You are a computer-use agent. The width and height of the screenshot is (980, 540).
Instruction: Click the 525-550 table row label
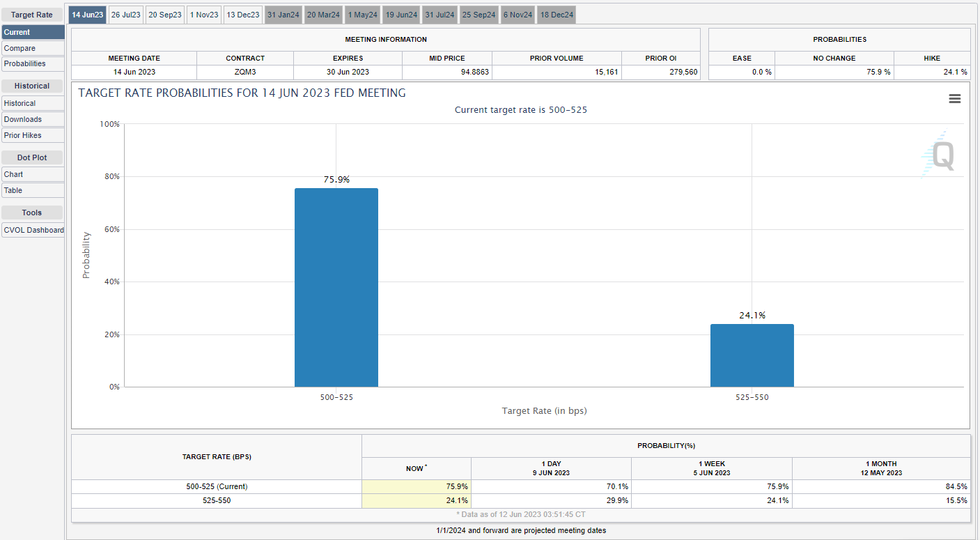coord(215,500)
